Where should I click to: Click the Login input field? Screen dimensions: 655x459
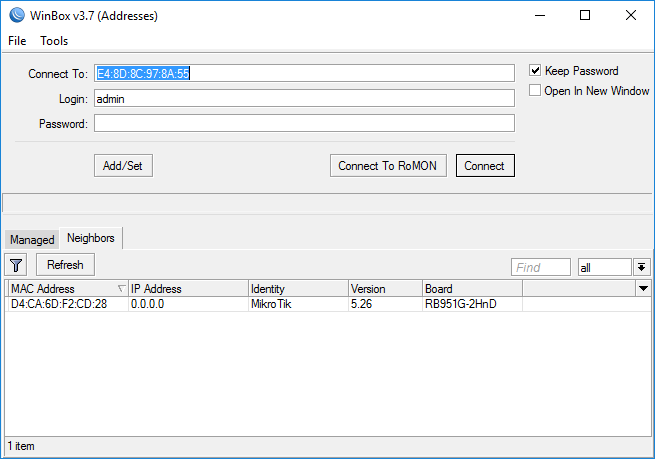tap(304, 99)
